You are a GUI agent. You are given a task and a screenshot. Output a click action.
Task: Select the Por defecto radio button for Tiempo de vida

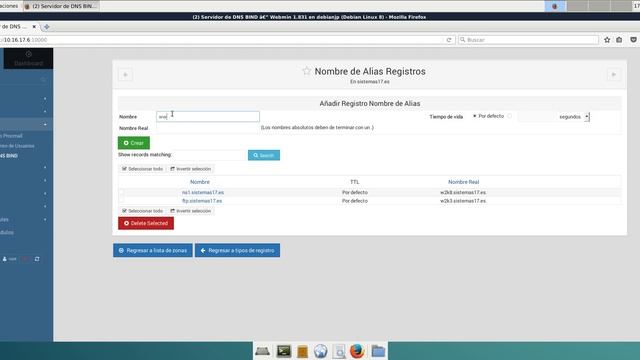point(475,116)
